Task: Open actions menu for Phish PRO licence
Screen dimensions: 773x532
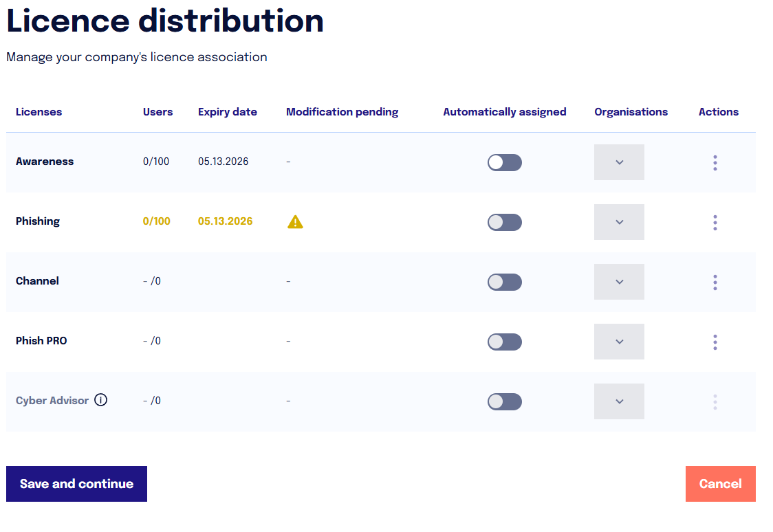Action: pyautogui.click(x=715, y=342)
